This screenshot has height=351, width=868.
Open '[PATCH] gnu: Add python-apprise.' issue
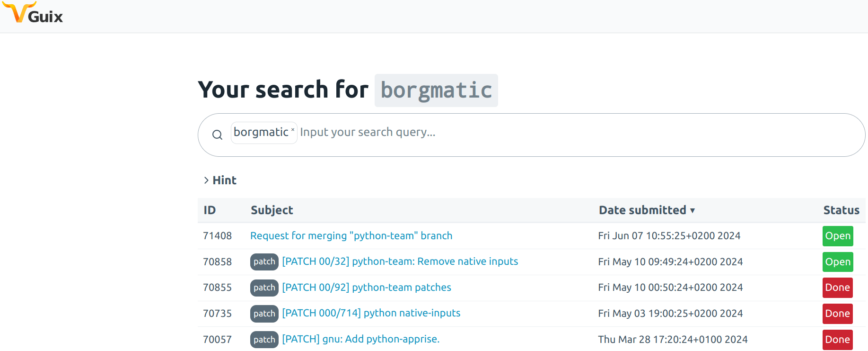pyautogui.click(x=361, y=339)
